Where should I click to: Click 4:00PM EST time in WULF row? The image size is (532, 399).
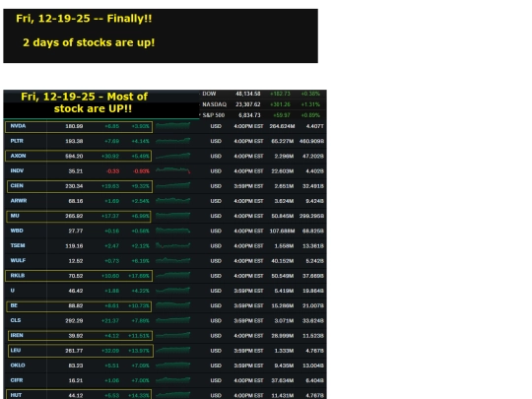point(248,261)
